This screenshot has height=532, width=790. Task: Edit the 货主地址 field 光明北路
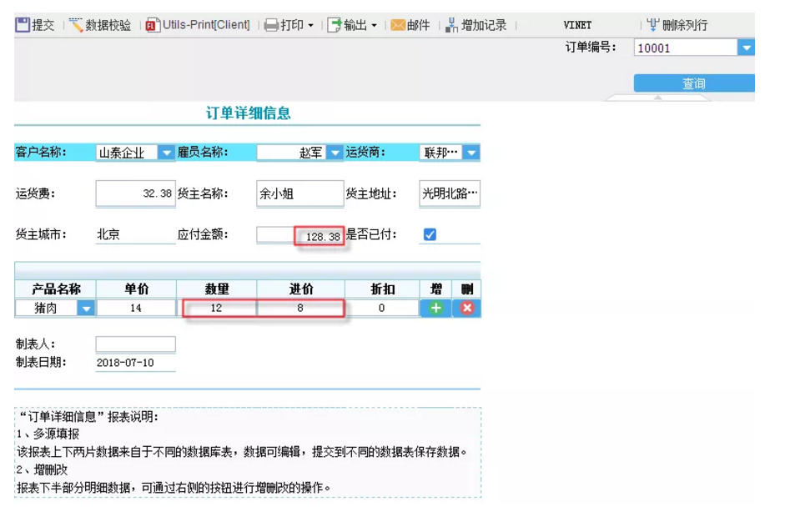pyautogui.click(x=450, y=193)
